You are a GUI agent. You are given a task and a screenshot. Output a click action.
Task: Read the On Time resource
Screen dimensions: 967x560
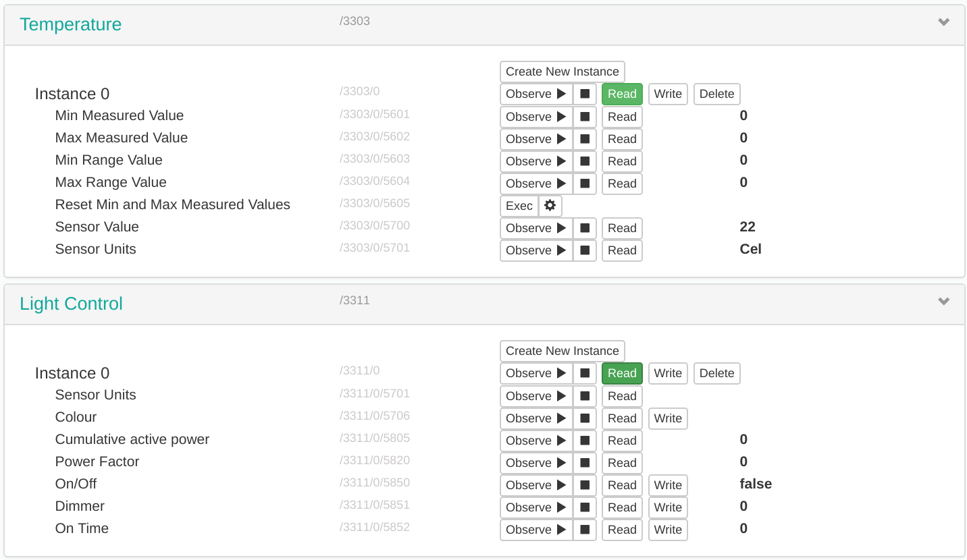622,530
